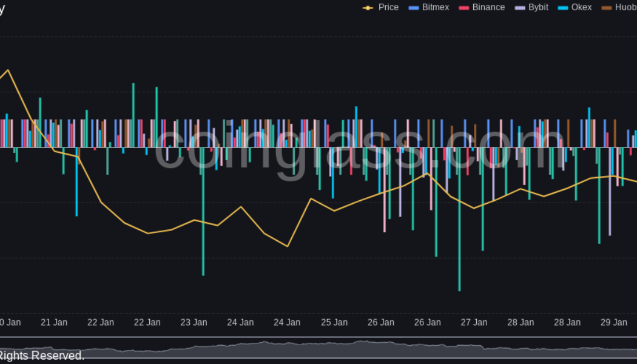Click the Price legend label
The image size is (637, 364).
389,7
